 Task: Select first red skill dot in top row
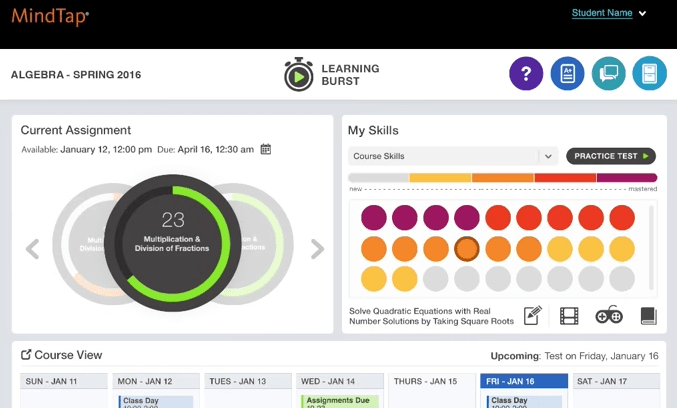[x=498, y=218]
